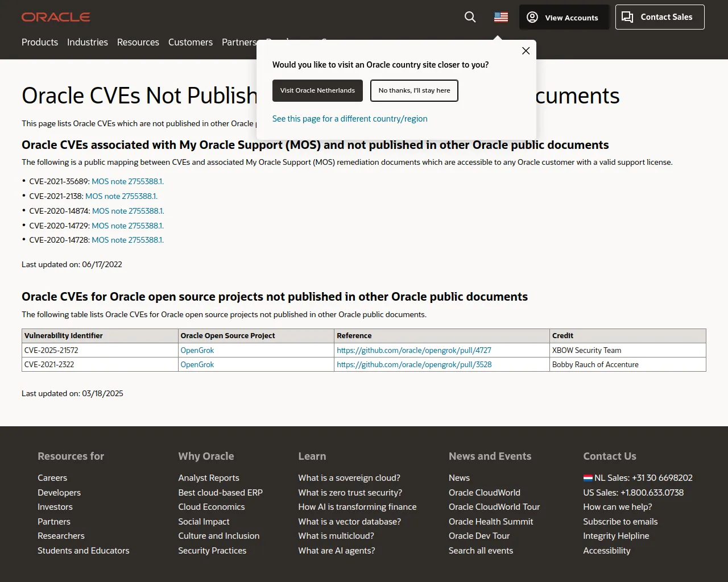Click Contact Sales button
Screen dimensions: 728x582
660,17
